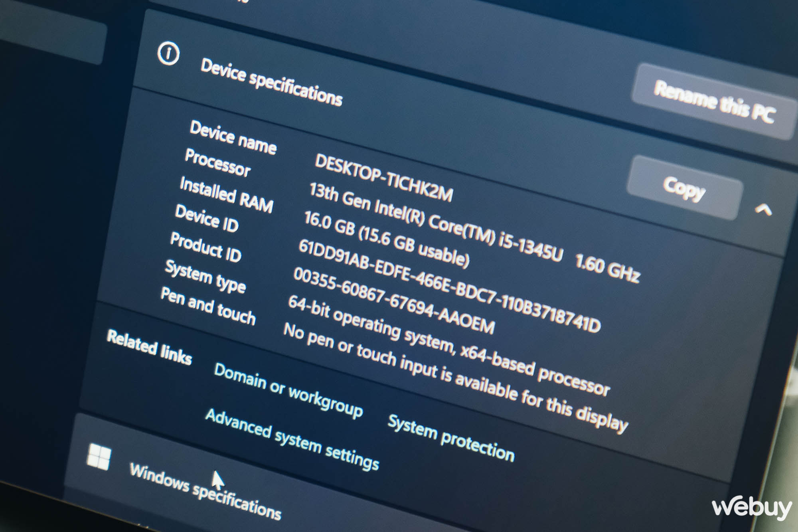Click the Device specifications info icon
798x532 pixels.
click(x=168, y=53)
